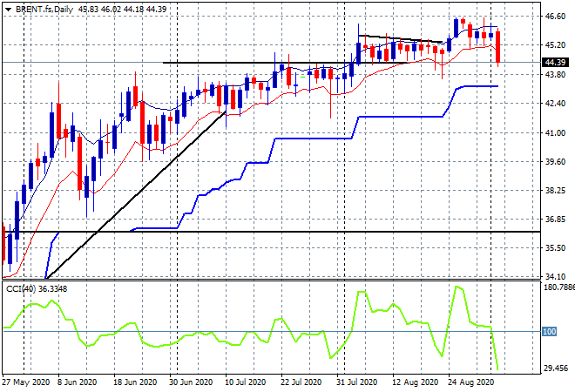Select the rising black diagonal trendline

[x=136, y=195]
